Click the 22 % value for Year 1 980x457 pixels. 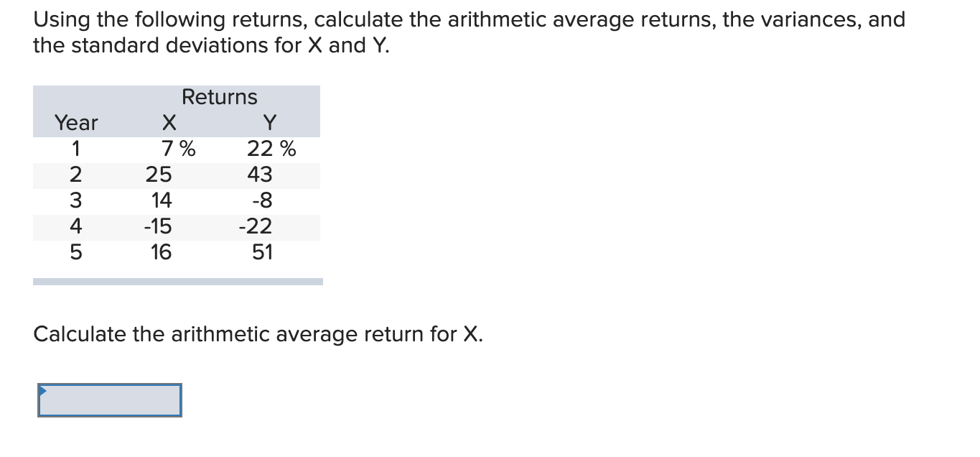[273, 149]
